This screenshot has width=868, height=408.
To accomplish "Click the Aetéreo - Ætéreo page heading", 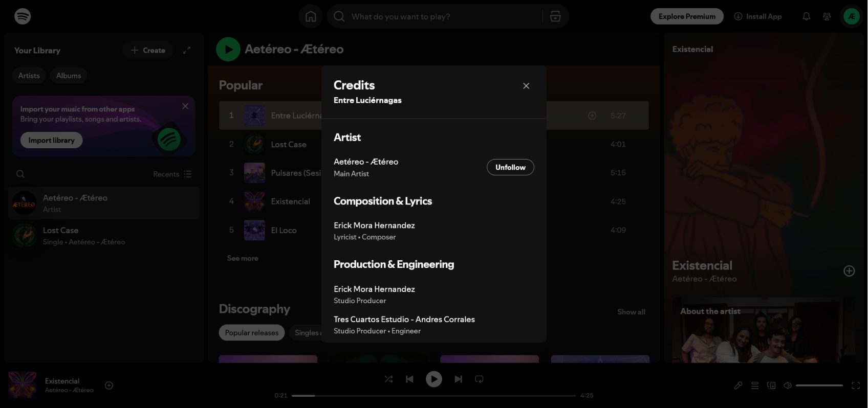I will (x=294, y=49).
